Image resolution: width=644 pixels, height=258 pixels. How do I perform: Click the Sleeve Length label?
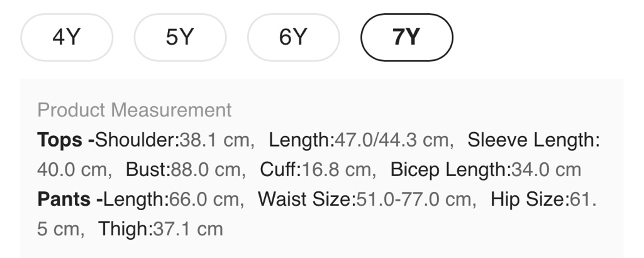tap(533, 140)
